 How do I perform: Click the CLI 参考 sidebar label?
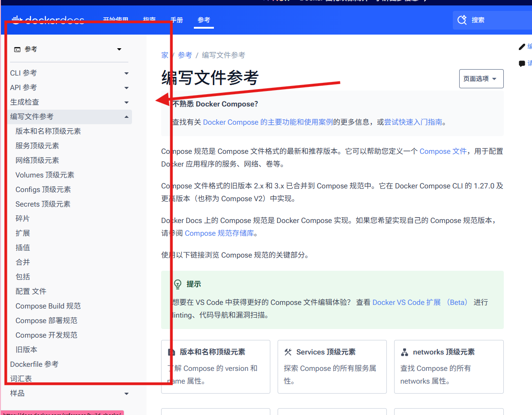coord(23,73)
